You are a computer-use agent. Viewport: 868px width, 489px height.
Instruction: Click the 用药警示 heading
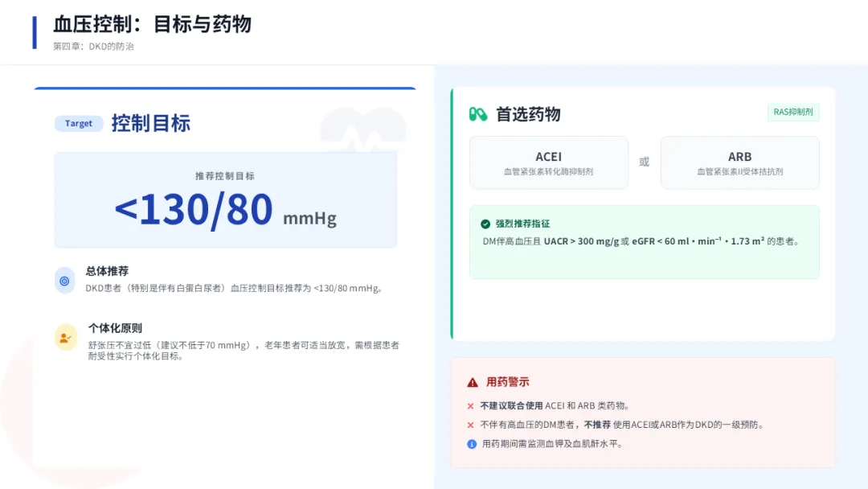[508, 382]
